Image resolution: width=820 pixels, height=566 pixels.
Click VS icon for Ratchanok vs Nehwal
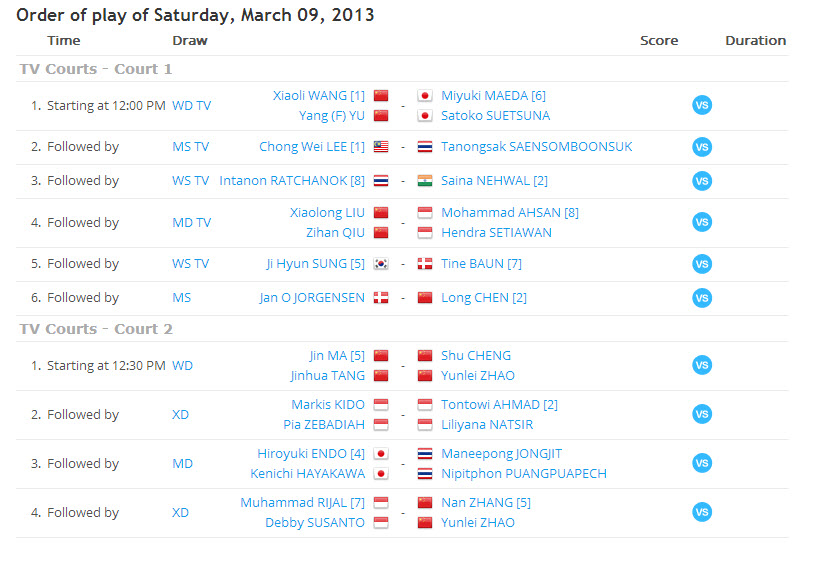tap(702, 181)
